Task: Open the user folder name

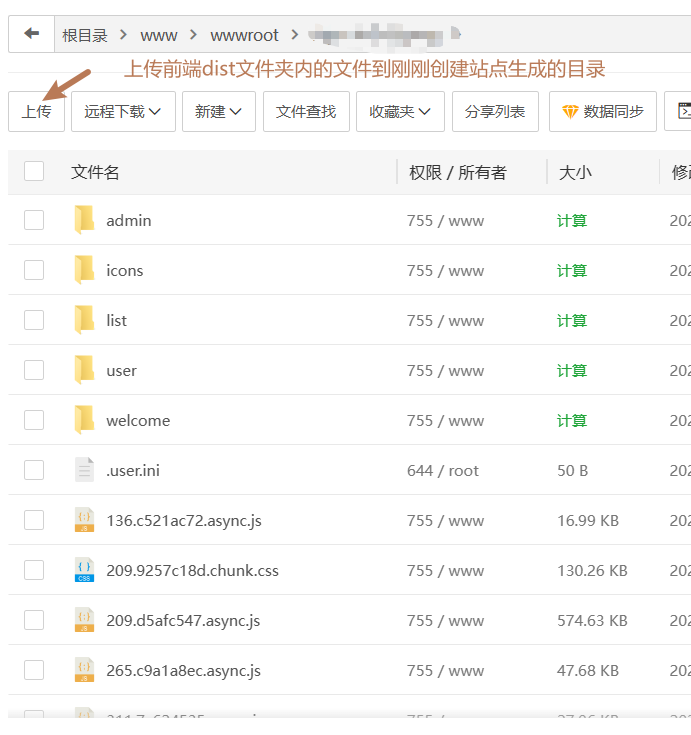Action: tap(122, 371)
